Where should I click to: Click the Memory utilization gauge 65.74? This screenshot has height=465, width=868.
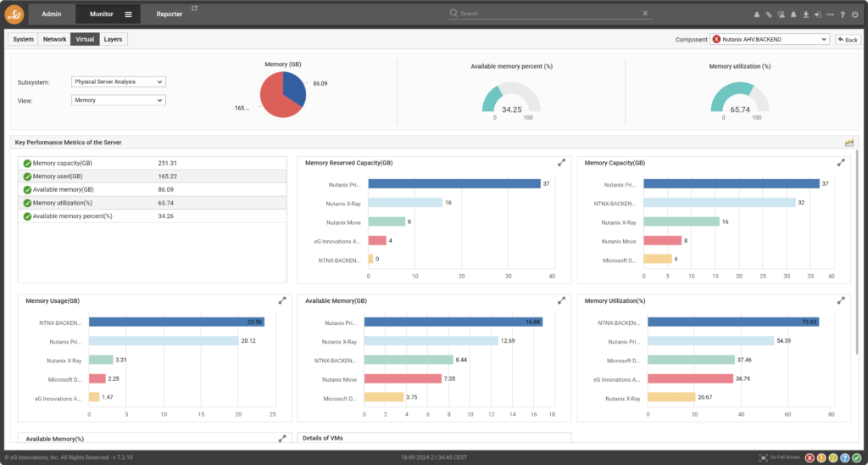point(740,98)
